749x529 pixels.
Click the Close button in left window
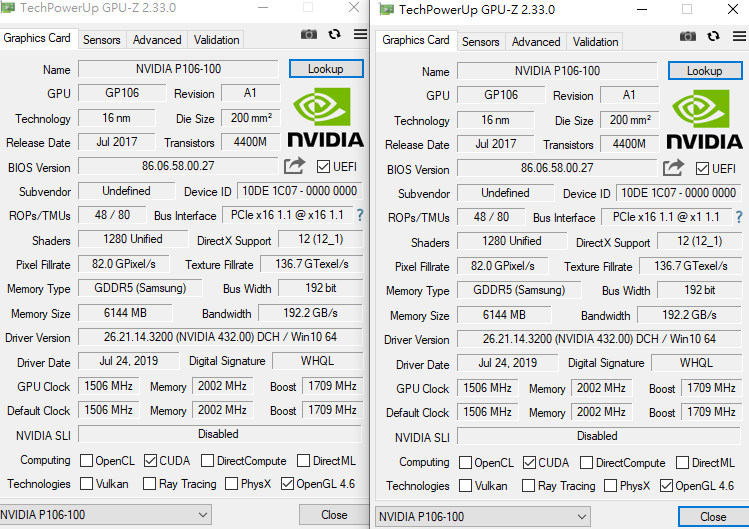pos(334,515)
